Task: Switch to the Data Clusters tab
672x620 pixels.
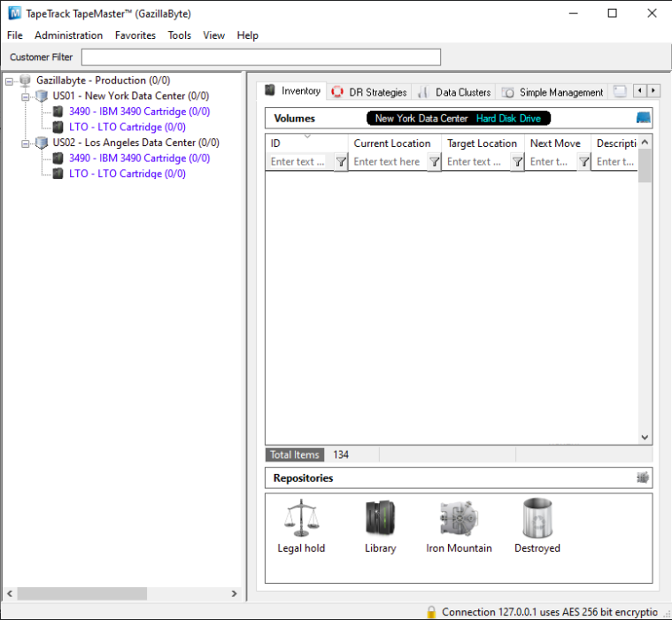Action: (454, 92)
